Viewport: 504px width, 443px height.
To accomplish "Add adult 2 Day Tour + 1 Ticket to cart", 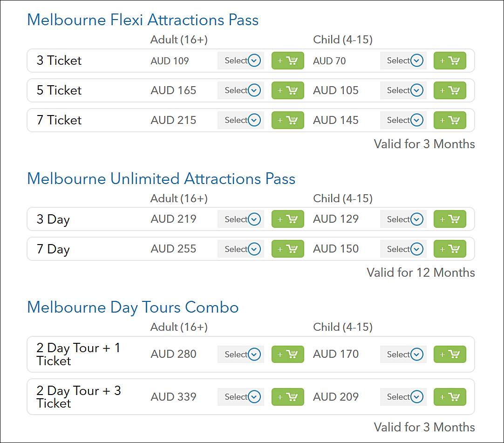I will coord(287,354).
